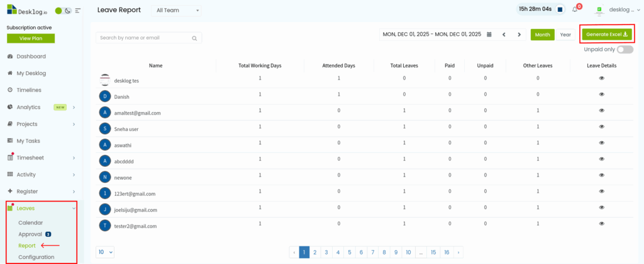Viewport: 644px width, 264px height.
Task: Open the All Team dropdown
Action: [178, 11]
